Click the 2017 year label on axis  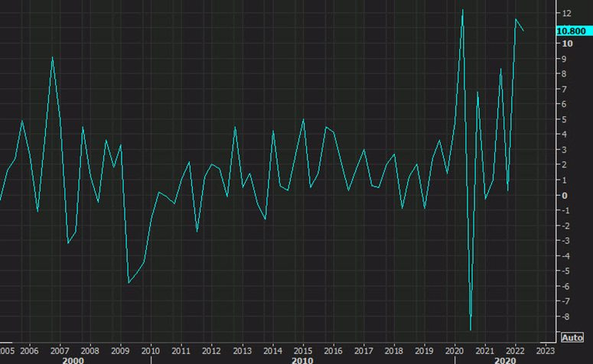pyautogui.click(x=363, y=351)
